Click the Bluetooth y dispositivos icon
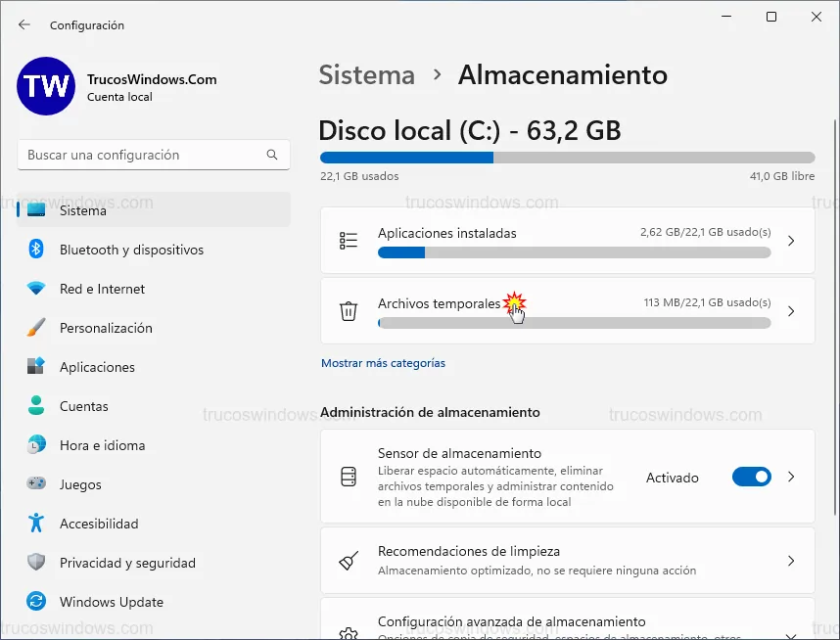The image size is (840, 640). click(36, 250)
